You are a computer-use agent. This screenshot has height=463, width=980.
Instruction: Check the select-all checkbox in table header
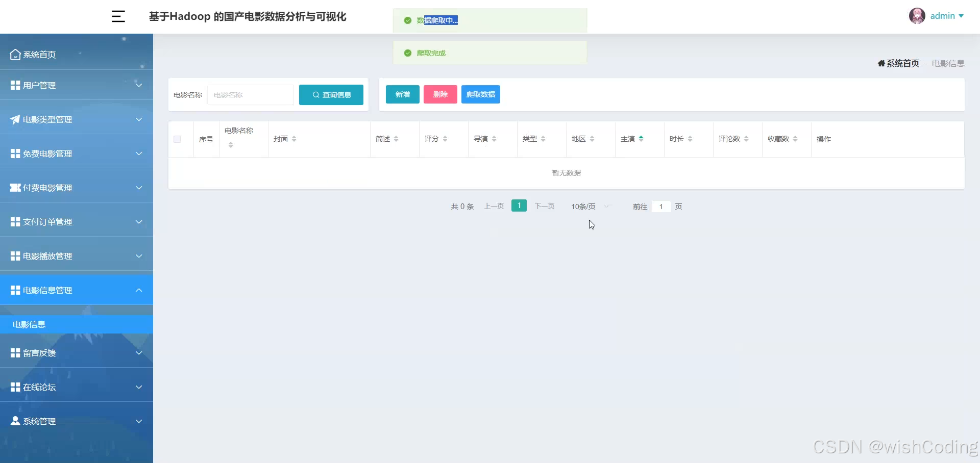pyautogui.click(x=177, y=139)
